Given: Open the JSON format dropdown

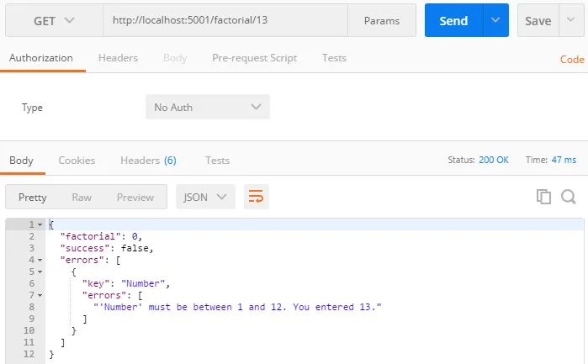Looking at the screenshot, I should (205, 197).
